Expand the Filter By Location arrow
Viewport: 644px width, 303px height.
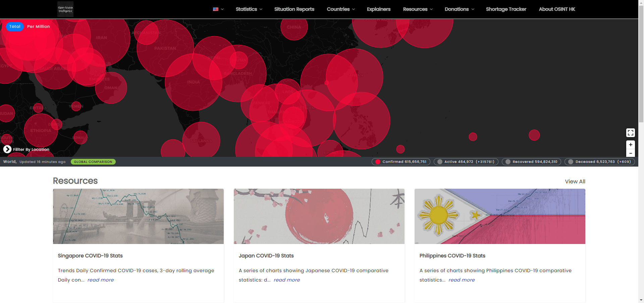(7, 149)
